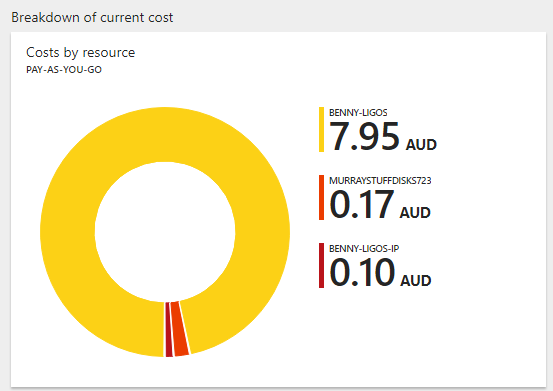This screenshot has width=553, height=391.
Task: Click the 0.17 AUD cost value
Action: point(380,204)
